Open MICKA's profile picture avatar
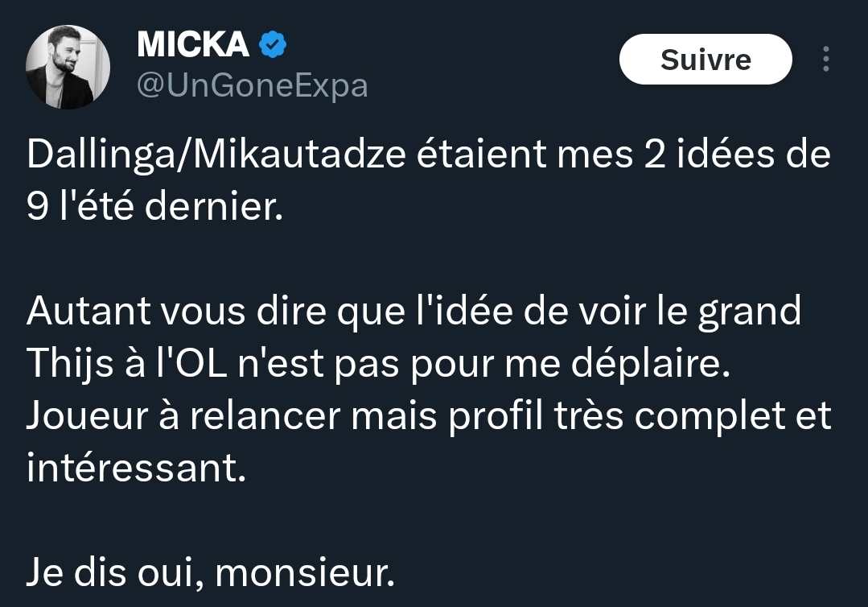868x607 pixels. (68, 67)
